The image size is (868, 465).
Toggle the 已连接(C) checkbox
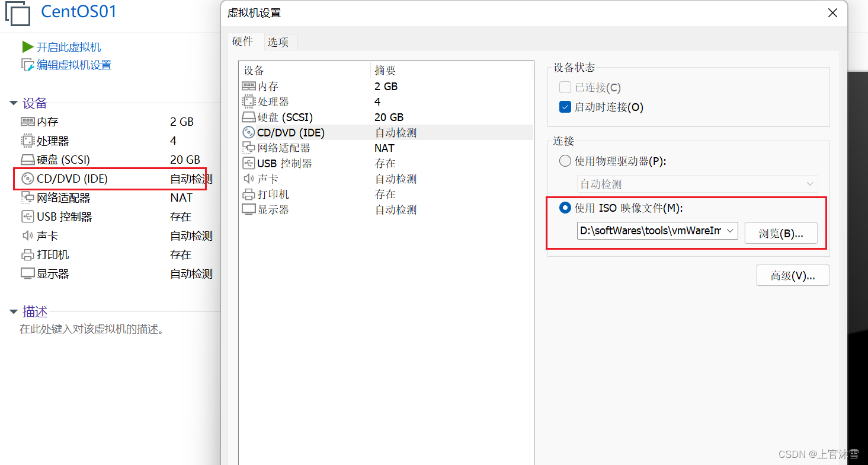pos(565,88)
